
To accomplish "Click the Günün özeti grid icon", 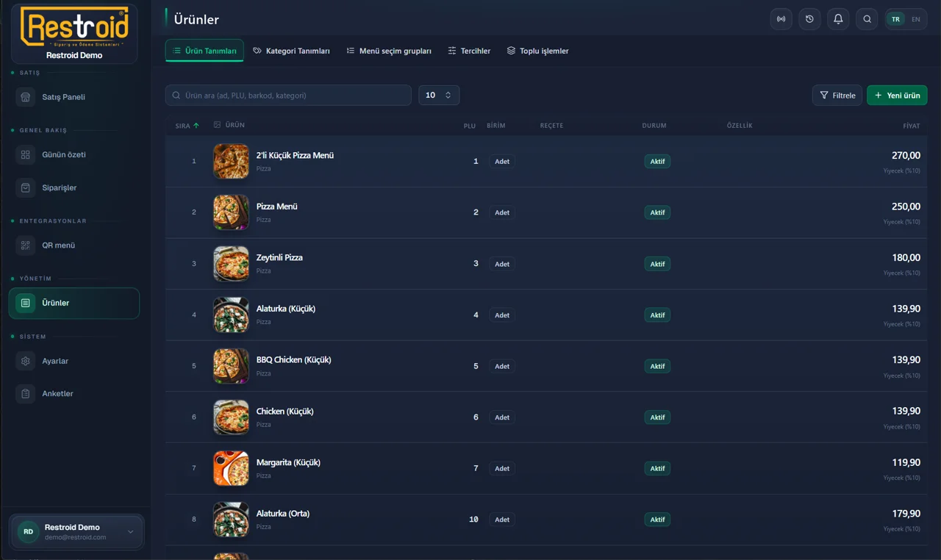I will [x=26, y=155].
